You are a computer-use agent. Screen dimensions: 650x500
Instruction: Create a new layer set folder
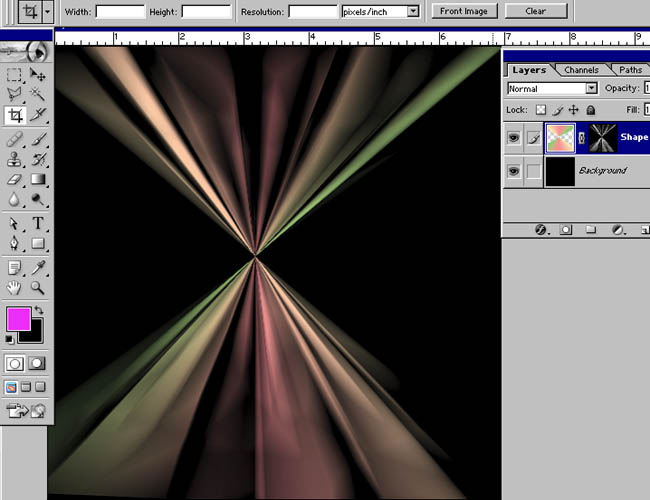[x=591, y=230]
